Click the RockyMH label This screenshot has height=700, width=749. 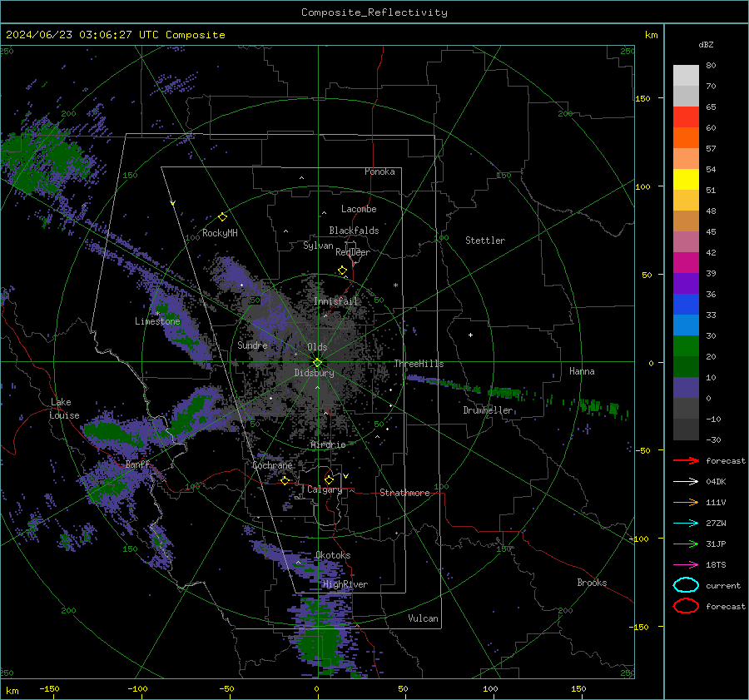coord(220,233)
